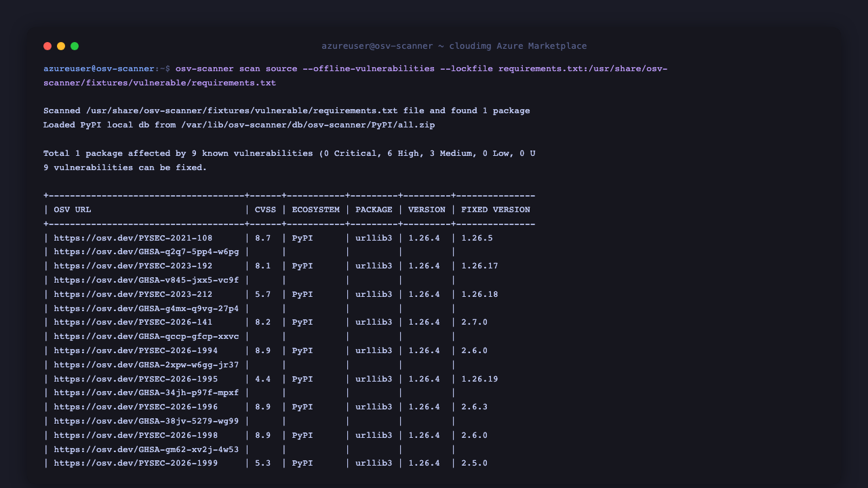
Task: Click CVSS score 8.2 for PYSEC-2026-141
Action: pos(262,322)
